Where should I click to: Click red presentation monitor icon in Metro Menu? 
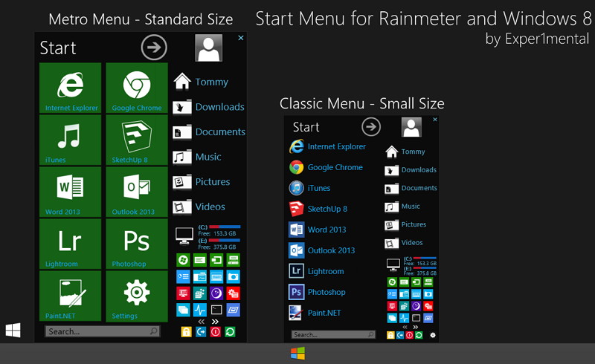pos(183,293)
